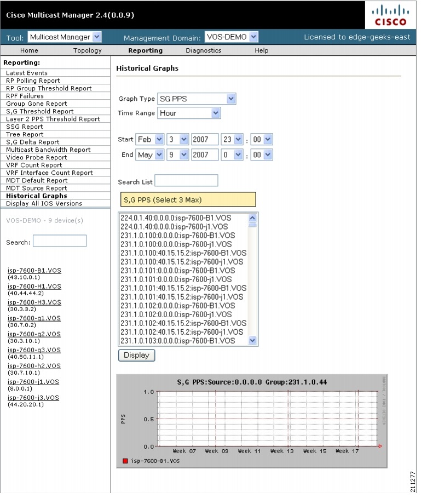The height and width of the screenshot is (504, 427).
Task: Open device isp-7600-g3.VOS link
Action: [x=34, y=350]
